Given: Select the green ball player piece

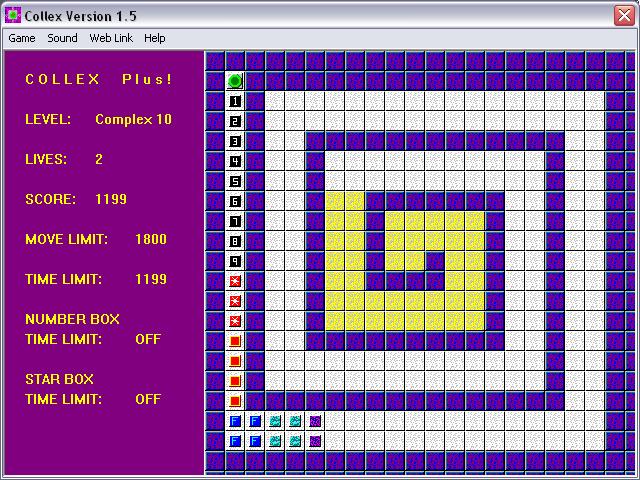Looking at the screenshot, I should pyautogui.click(x=235, y=81).
